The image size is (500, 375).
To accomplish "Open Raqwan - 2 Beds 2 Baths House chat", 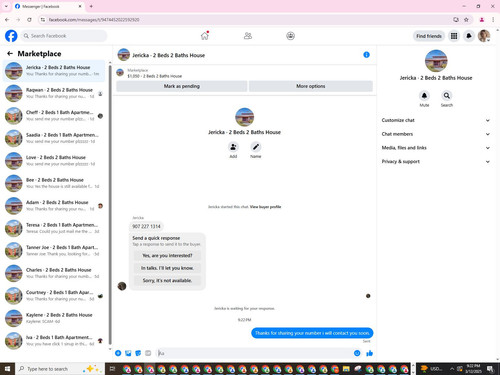I will point(54,93).
